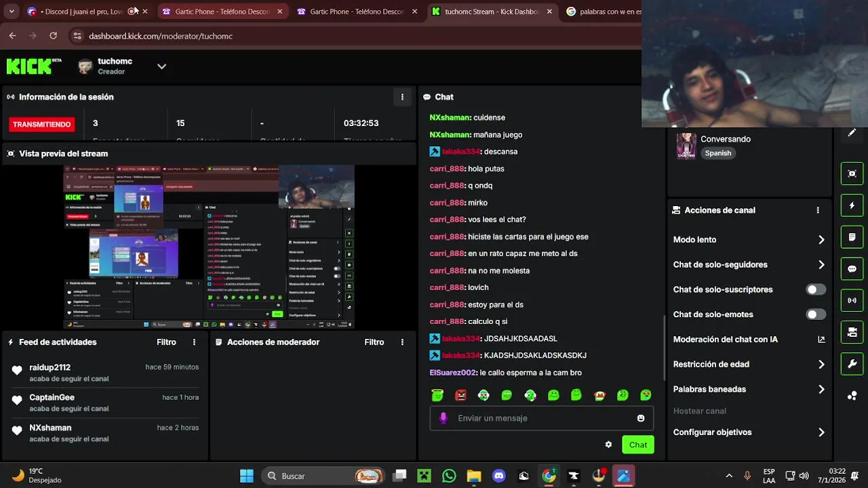
Task: Click the broadcast signal sidebar icon
Action: [x=852, y=300]
